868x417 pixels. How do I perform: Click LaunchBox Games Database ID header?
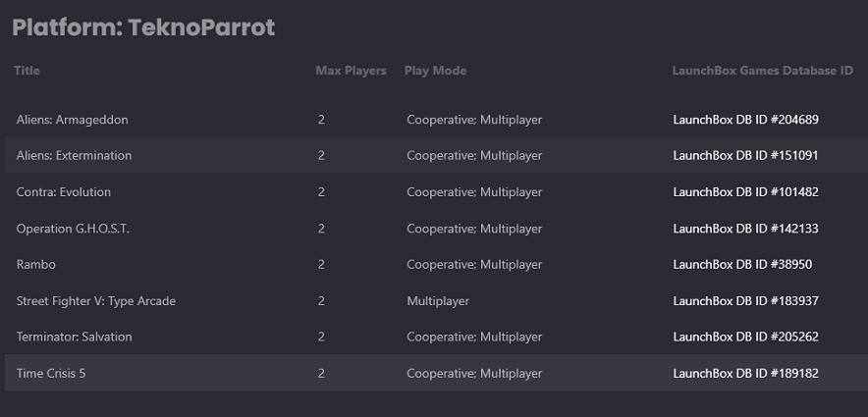point(762,71)
